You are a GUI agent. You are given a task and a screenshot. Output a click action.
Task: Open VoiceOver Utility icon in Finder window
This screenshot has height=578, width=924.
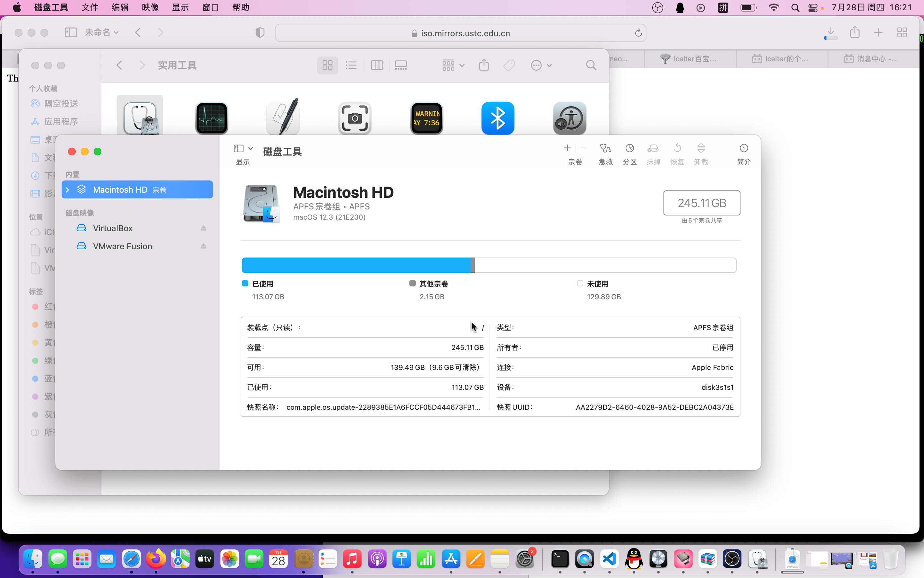[570, 118]
